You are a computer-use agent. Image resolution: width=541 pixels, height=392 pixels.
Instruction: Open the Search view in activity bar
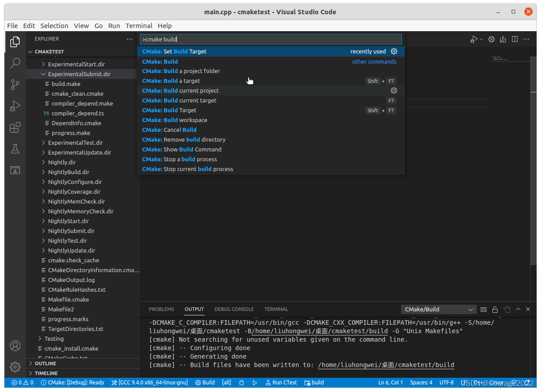[15, 63]
